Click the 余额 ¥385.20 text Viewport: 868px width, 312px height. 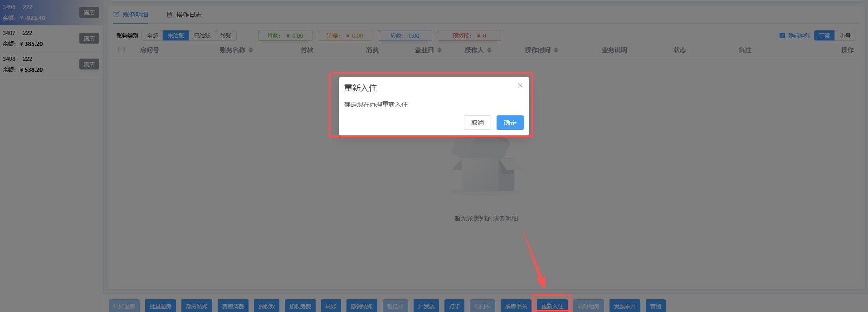coord(23,44)
